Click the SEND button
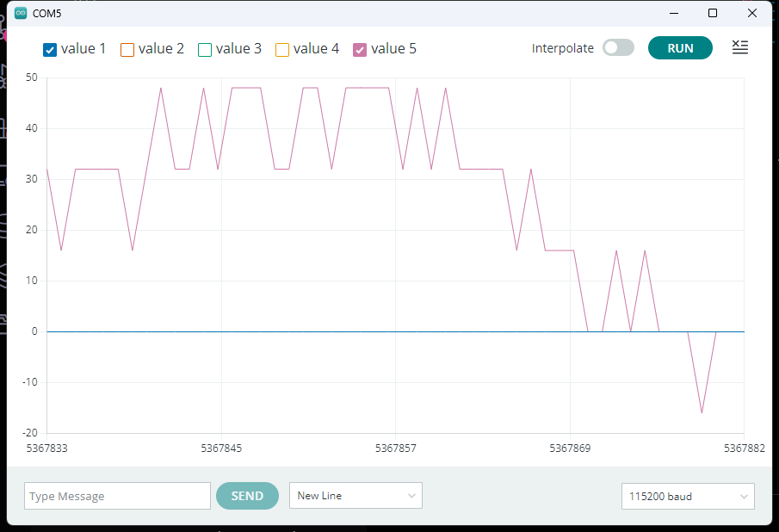The height and width of the screenshot is (532, 779). coord(247,496)
